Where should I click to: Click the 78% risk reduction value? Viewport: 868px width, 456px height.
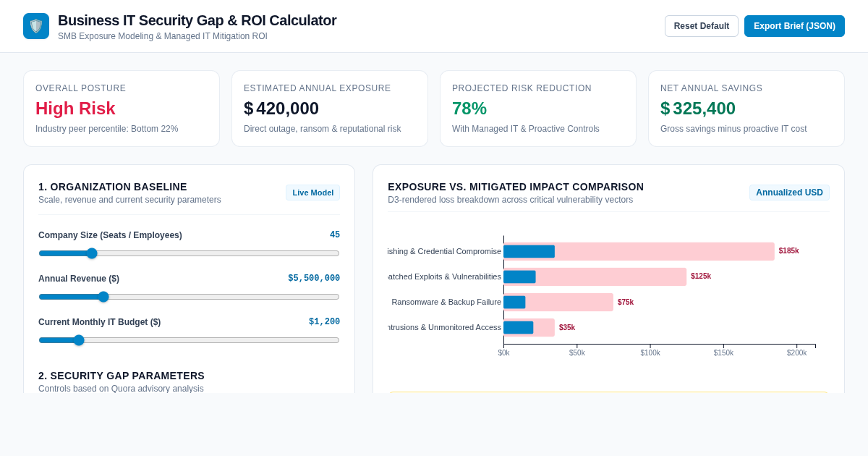pos(469,109)
